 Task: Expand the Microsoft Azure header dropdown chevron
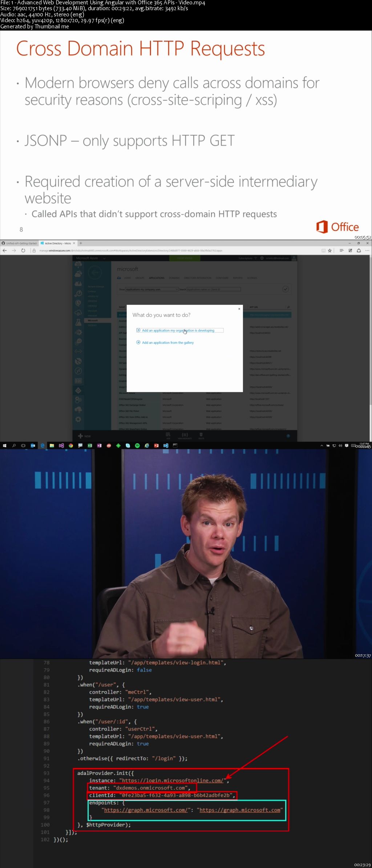104,258
